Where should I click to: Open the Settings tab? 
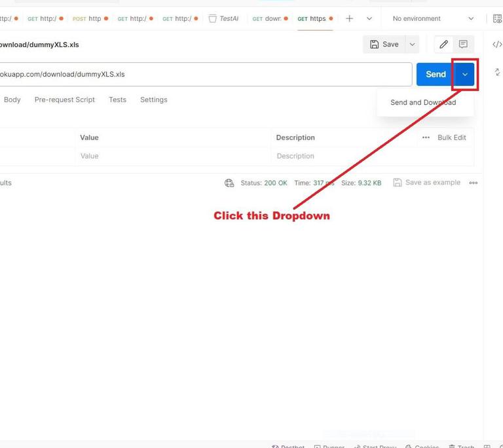point(154,100)
